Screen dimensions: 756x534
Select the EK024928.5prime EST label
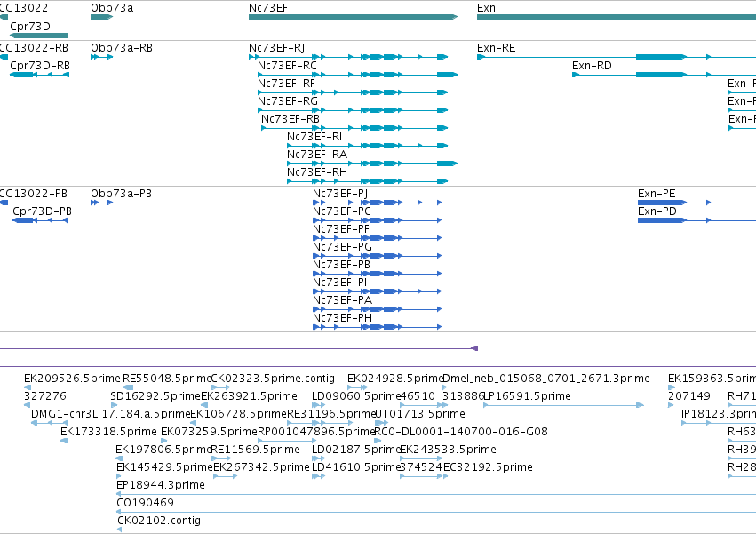[x=394, y=379]
